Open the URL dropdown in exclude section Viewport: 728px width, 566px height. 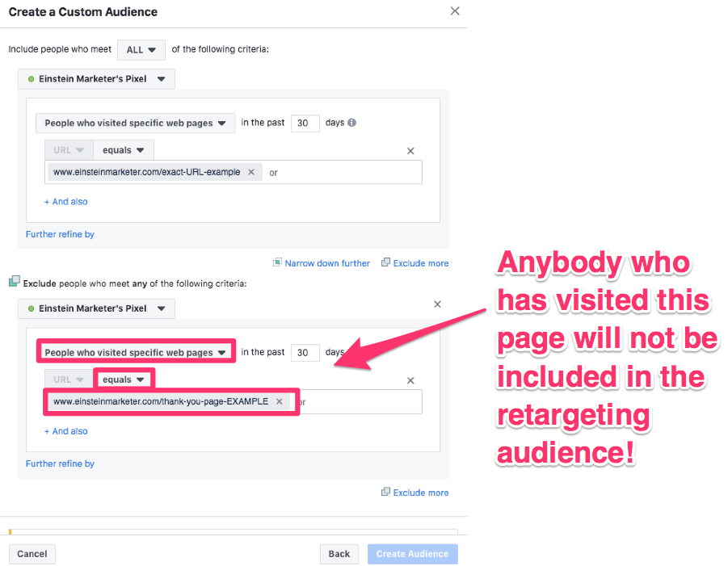69,379
